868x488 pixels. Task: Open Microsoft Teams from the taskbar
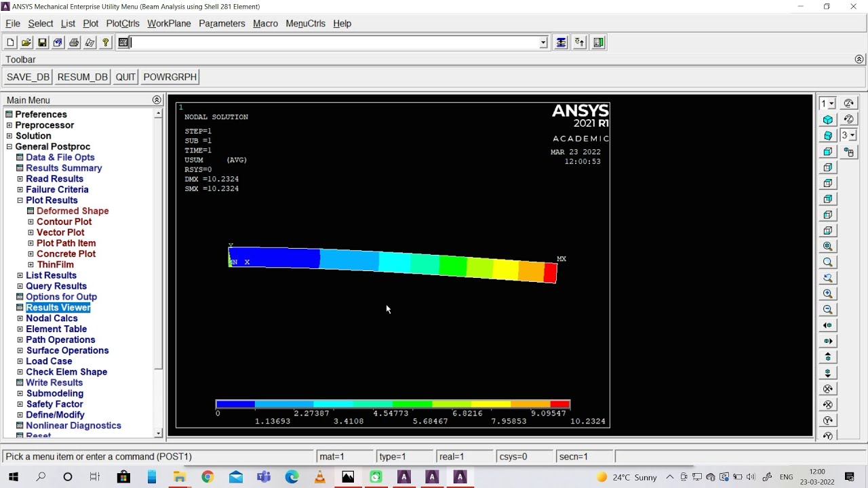264,477
